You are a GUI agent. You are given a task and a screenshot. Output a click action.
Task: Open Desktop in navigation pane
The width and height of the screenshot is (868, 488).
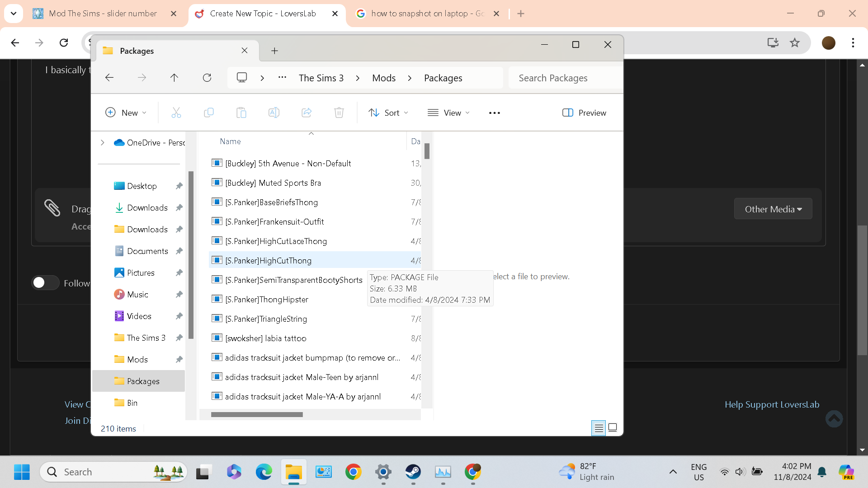click(142, 186)
